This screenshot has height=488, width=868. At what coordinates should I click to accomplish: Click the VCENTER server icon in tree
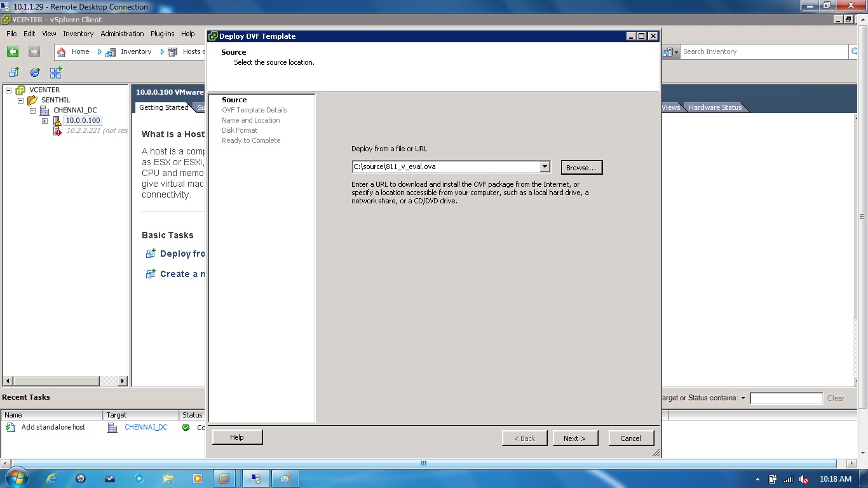tap(20, 90)
